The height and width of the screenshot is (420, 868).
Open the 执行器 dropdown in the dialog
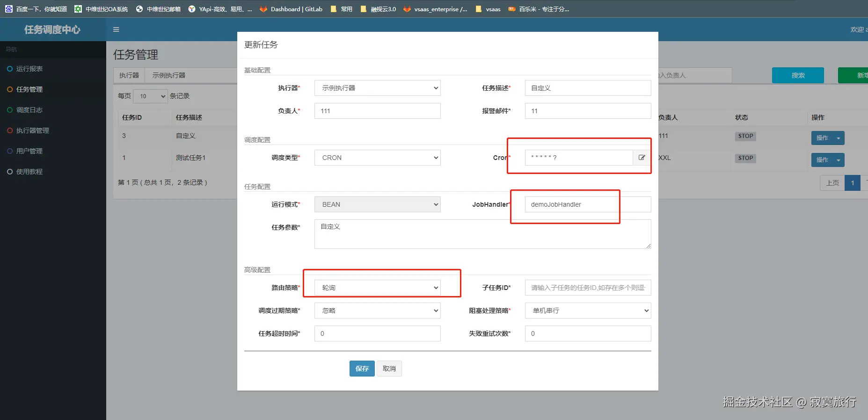377,88
